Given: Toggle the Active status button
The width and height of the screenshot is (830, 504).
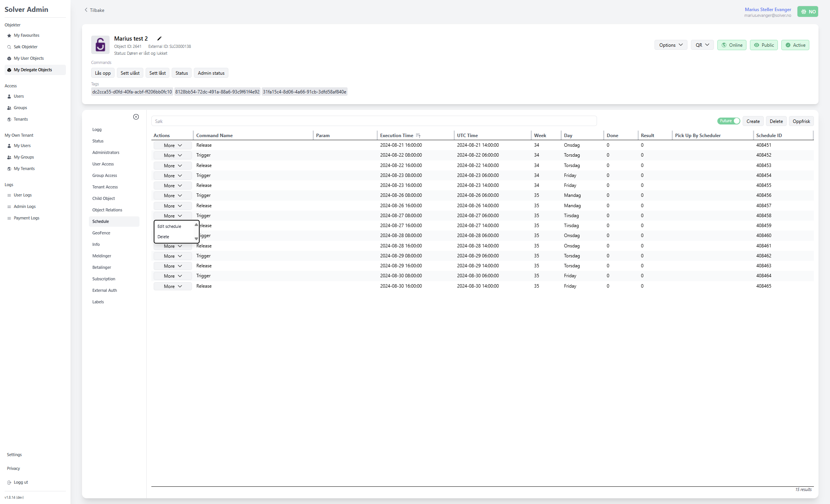Looking at the screenshot, I should [795, 45].
